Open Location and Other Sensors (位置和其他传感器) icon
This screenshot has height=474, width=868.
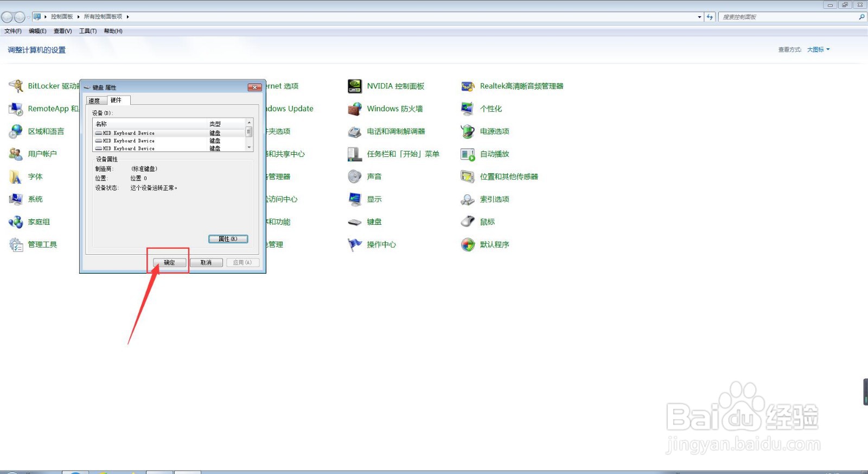pos(468,177)
